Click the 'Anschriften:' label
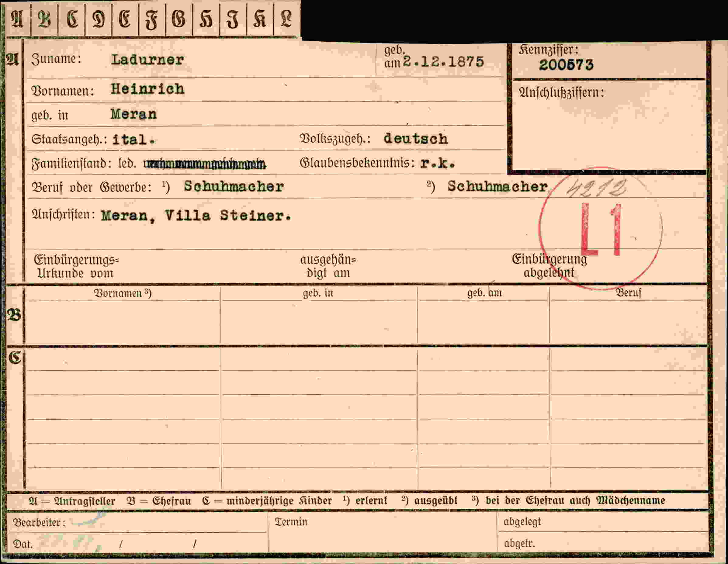This screenshot has height=564, width=728. 63,214
